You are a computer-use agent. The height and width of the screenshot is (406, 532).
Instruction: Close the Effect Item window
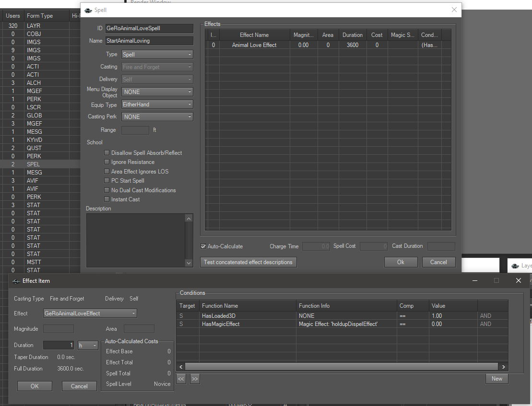click(x=519, y=280)
